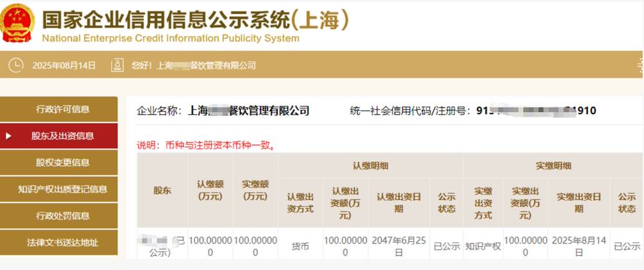Click the 认缴额(万元) column header
This screenshot has height=270, width=644.
point(211,190)
